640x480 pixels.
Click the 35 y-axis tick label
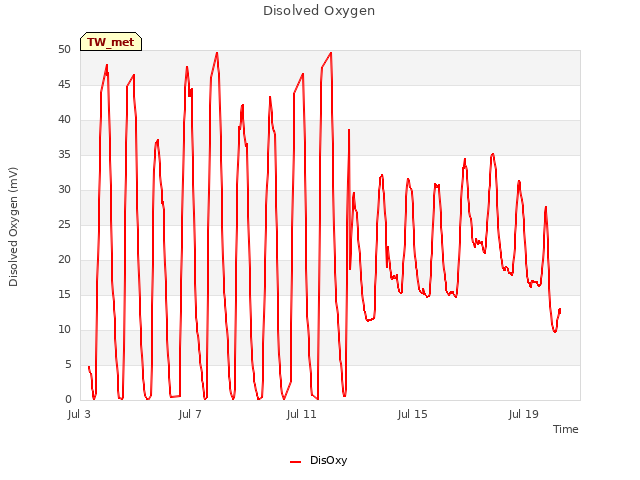coord(64,154)
